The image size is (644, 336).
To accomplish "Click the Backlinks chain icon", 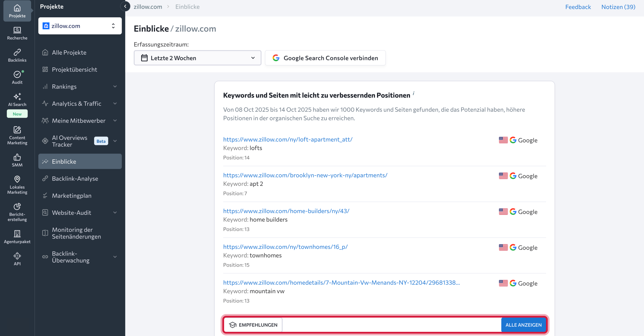I will click(17, 55).
